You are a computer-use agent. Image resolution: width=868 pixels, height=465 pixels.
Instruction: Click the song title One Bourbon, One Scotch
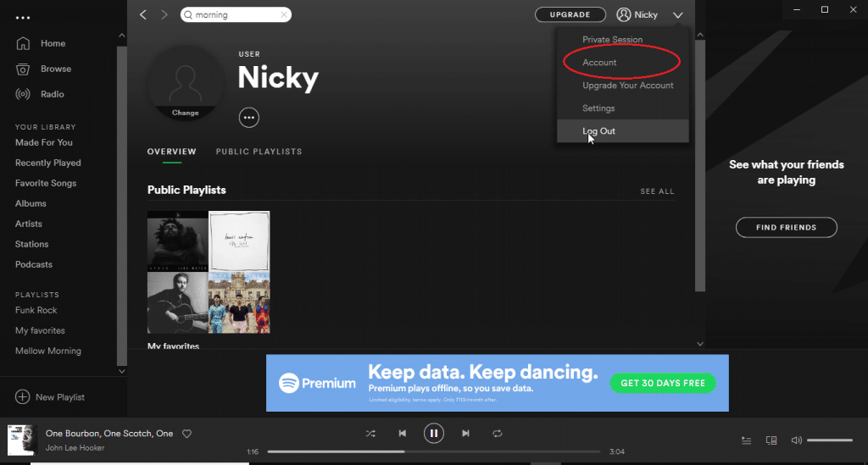[109, 434]
